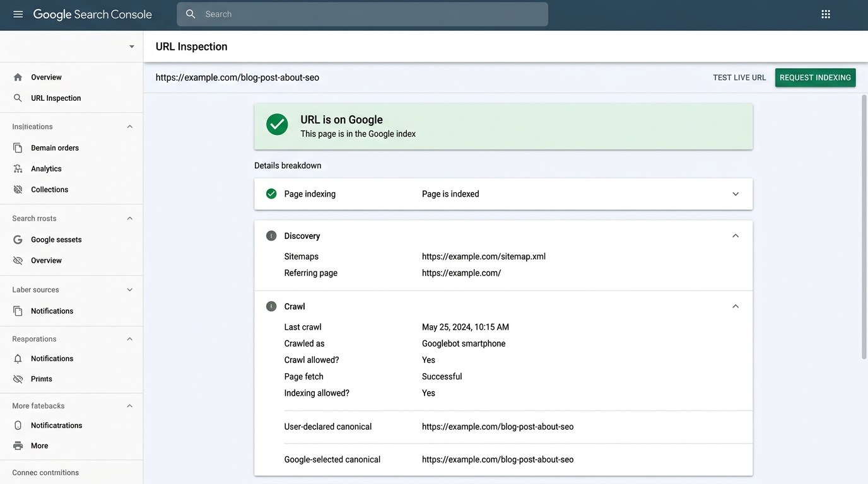Click the Collections sidebar icon
The image size is (868, 484).
tap(18, 189)
